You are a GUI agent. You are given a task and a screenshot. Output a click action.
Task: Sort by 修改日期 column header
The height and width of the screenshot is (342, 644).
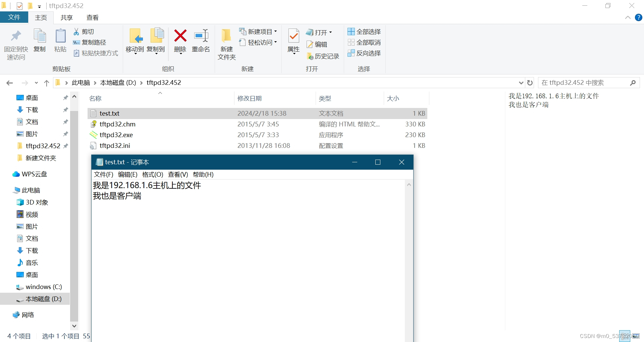click(275, 98)
